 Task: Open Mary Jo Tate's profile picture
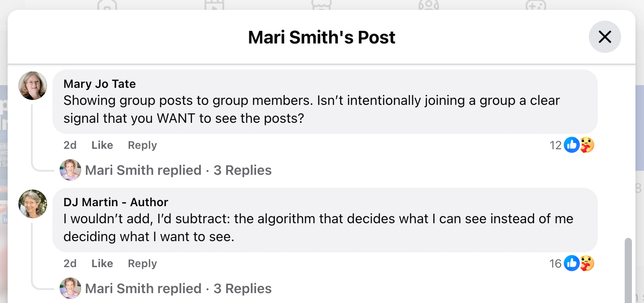(32, 85)
